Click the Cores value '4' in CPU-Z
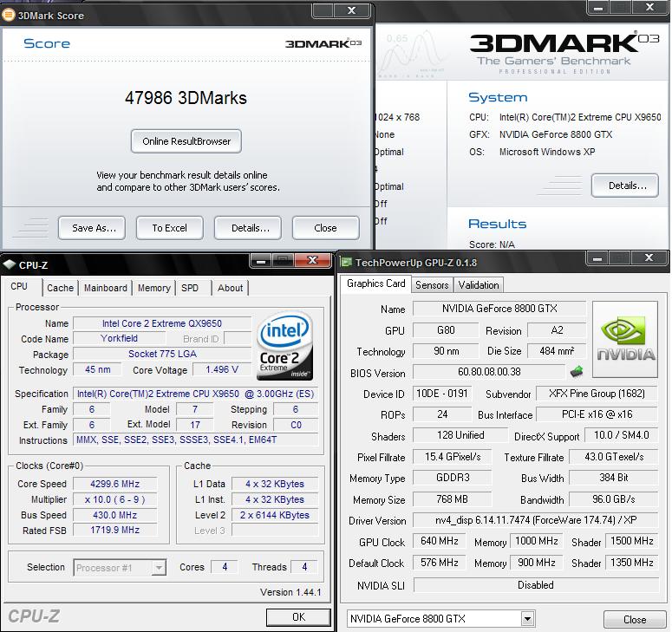 click(x=225, y=567)
